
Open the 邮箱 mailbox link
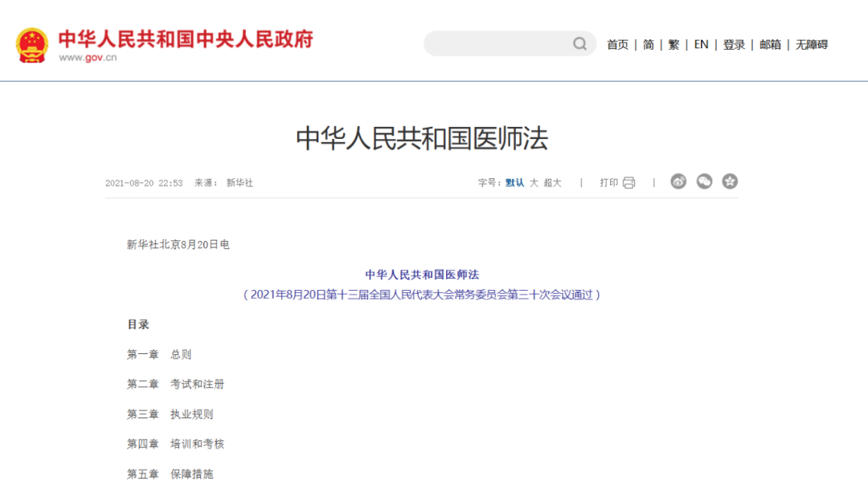[x=770, y=45]
